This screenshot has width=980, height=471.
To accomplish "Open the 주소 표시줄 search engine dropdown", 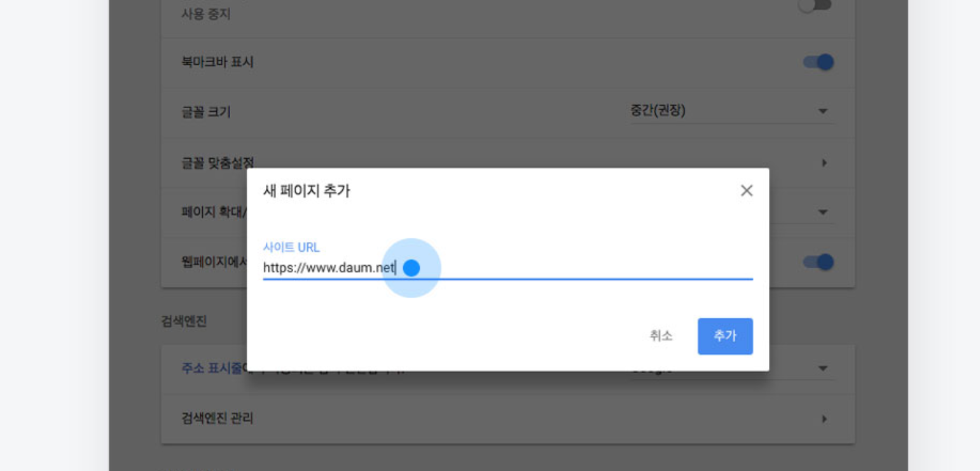I will coord(823,369).
